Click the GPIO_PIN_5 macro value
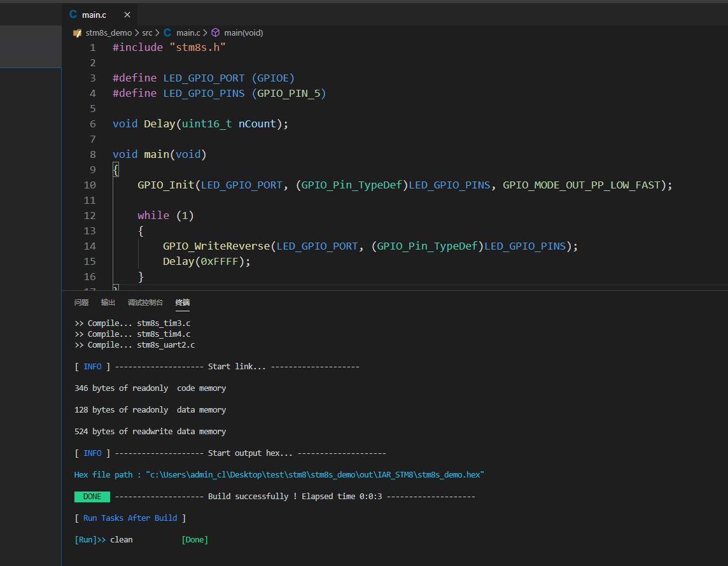Screen dimensions: 728x566 tap(289, 93)
